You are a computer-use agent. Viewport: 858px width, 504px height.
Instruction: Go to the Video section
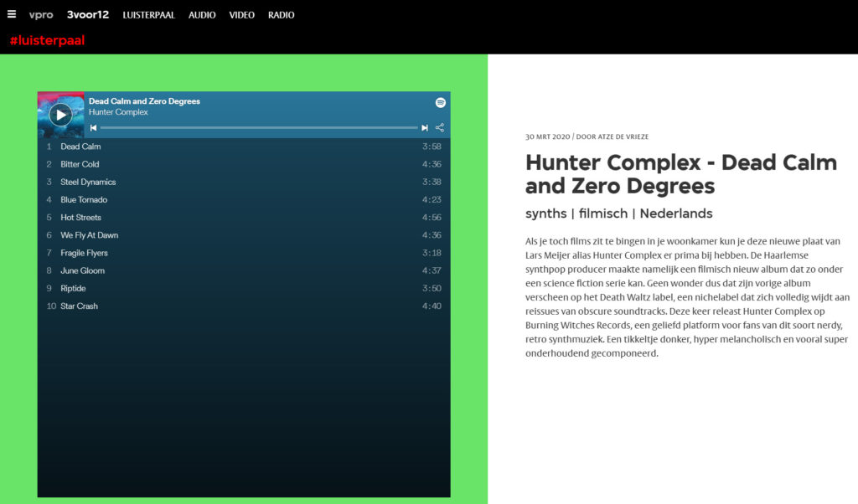241,15
